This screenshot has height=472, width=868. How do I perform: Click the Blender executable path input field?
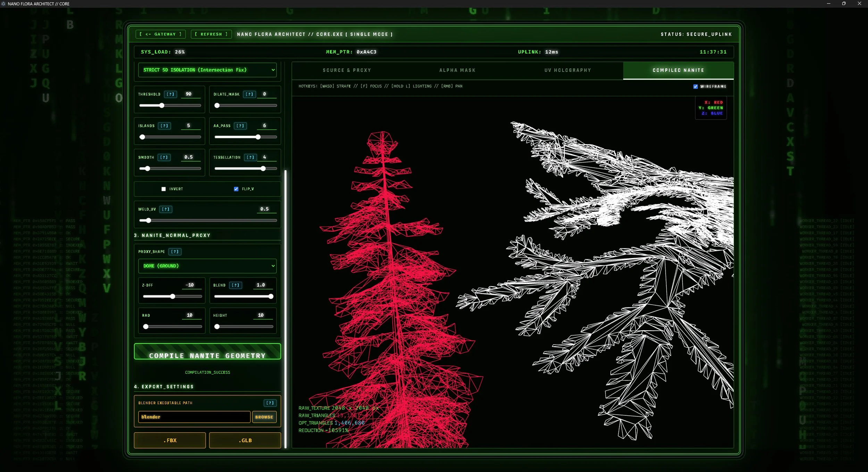(194, 417)
